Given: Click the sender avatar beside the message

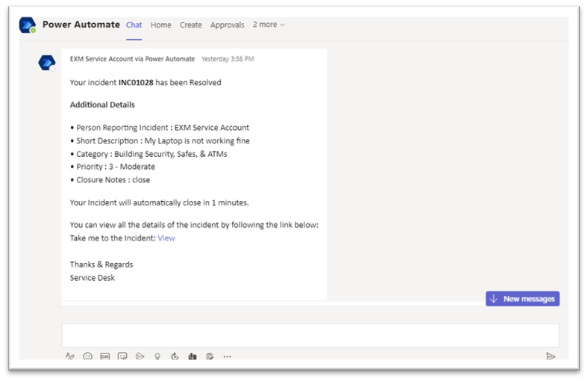Looking at the screenshot, I should pyautogui.click(x=47, y=63).
